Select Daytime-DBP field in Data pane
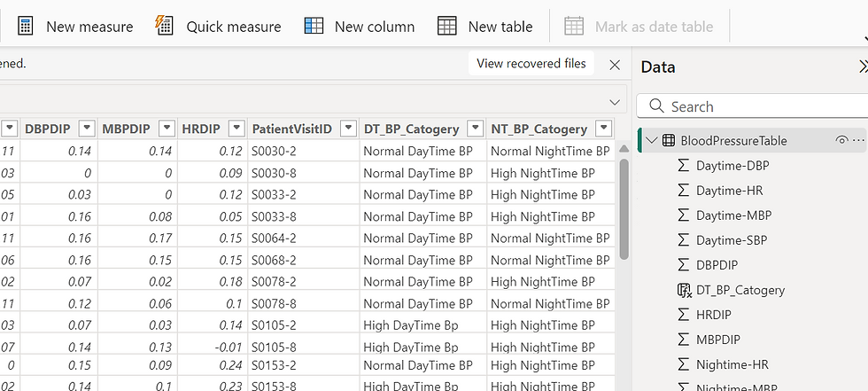Image resolution: width=868 pixels, height=391 pixels. click(x=732, y=166)
